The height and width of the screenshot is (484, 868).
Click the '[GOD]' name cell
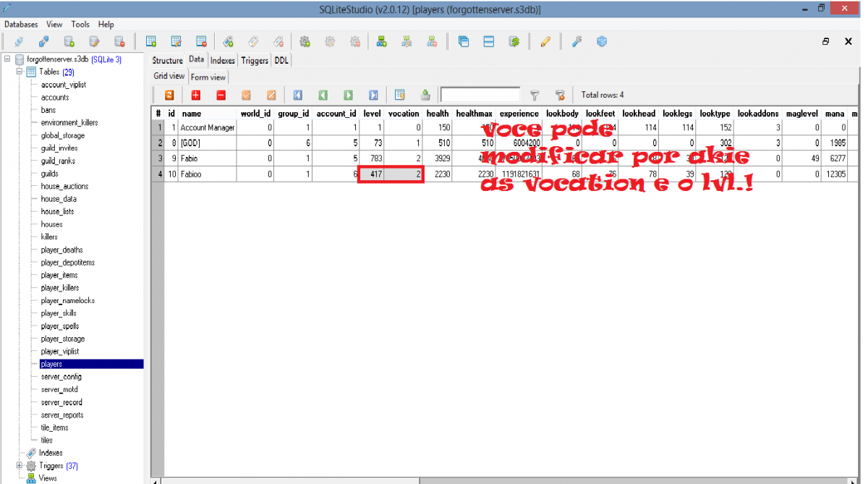tap(208, 143)
